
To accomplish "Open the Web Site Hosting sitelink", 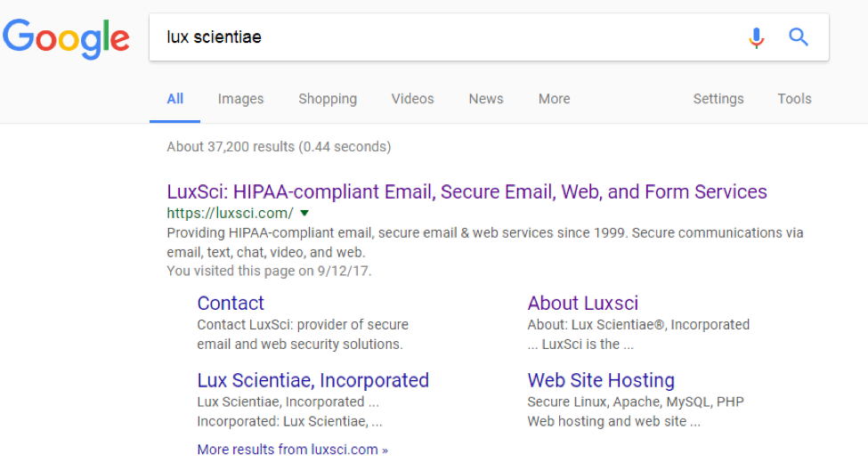I will pos(601,380).
